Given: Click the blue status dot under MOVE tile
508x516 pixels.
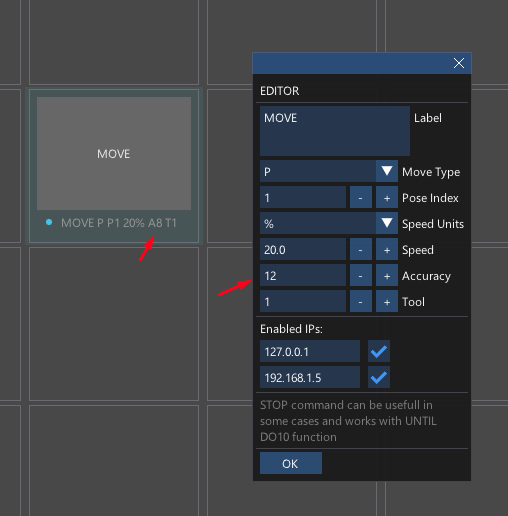Looking at the screenshot, I should [x=49, y=222].
